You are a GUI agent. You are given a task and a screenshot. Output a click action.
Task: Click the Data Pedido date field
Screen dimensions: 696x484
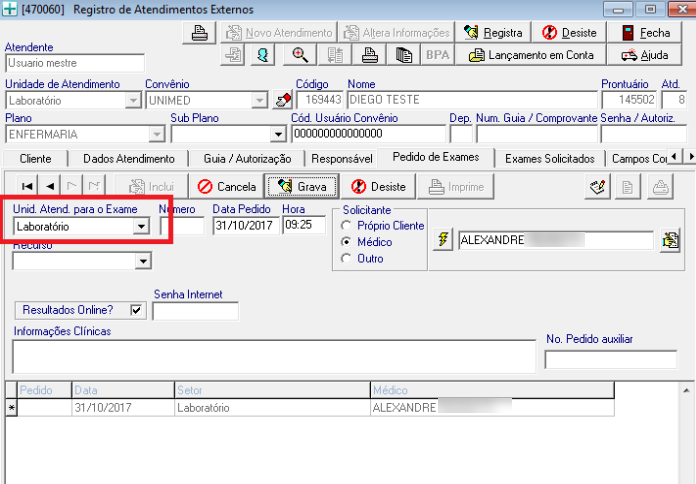coord(246,226)
